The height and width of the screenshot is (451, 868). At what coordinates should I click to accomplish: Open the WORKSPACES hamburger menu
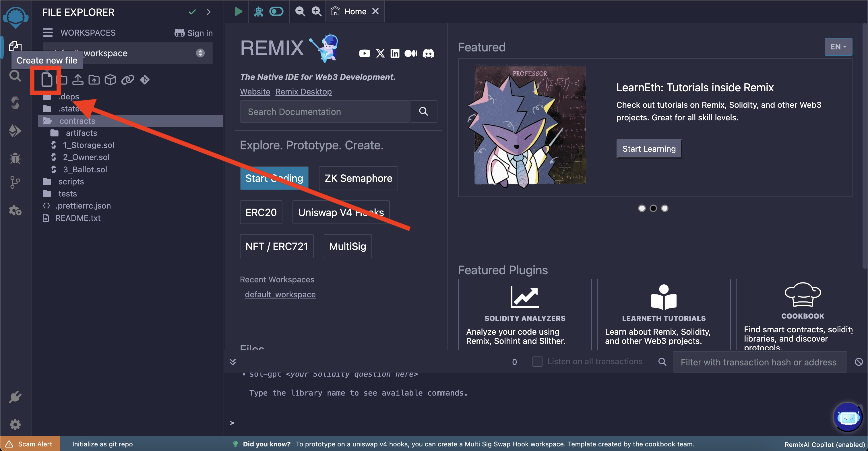[48, 32]
